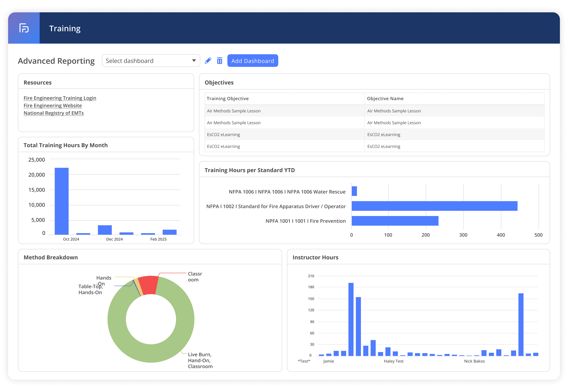
Task: Click the Training Objective column header
Action: pyautogui.click(x=227, y=98)
